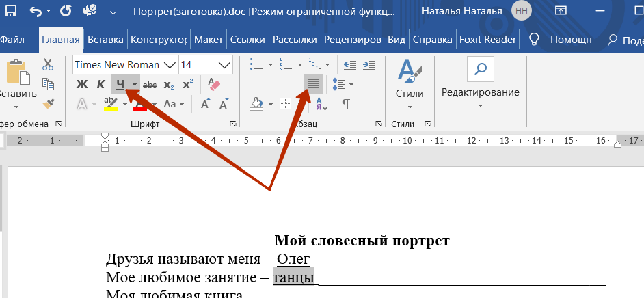Increase font size with larger A
Image resolution: width=644 pixels, height=298 pixels.
[205, 104]
